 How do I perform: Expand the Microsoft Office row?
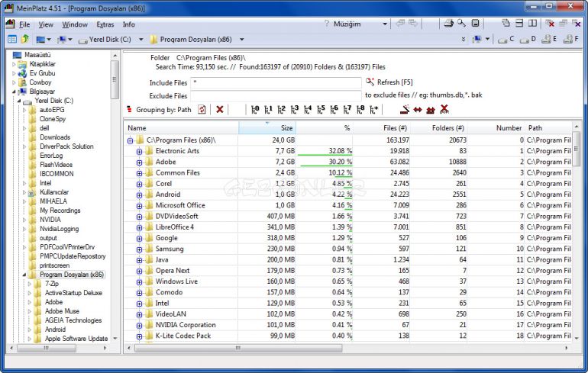(x=139, y=206)
